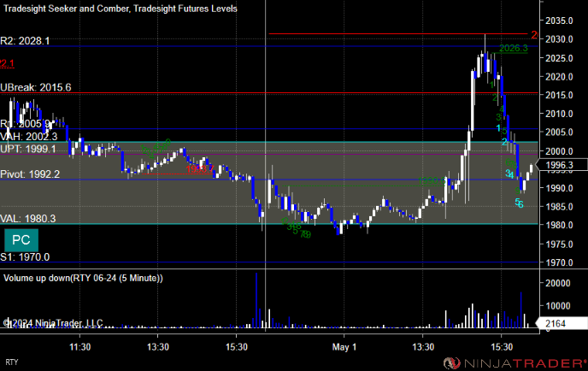Image resolution: width=588 pixels, height=371 pixels.
Task: Click the May 1 date label on time axis
Action: (344, 347)
